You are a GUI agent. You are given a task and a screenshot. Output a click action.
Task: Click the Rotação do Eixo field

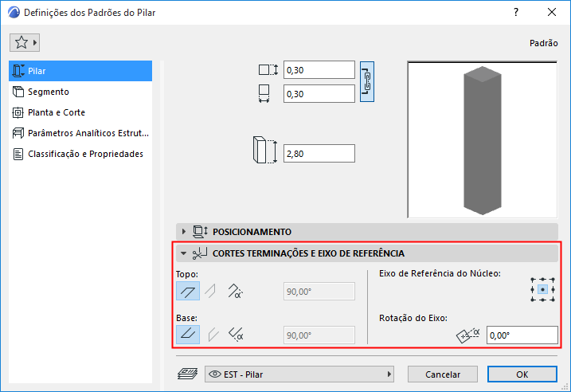click(522, 335)
